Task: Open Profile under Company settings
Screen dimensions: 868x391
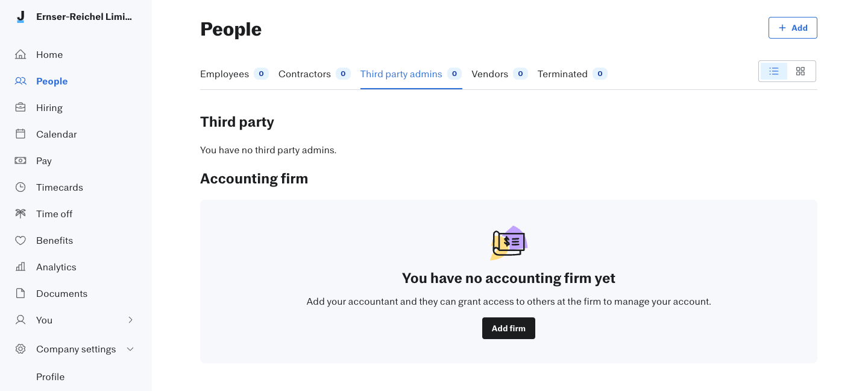Action: pos(50,377)
